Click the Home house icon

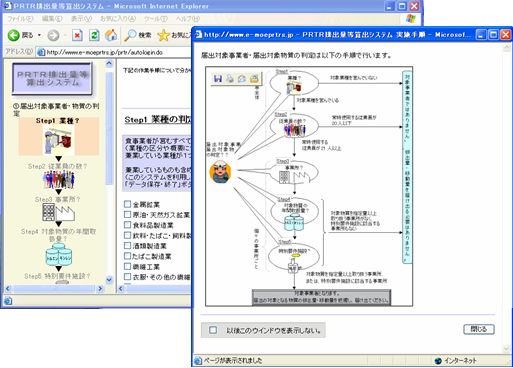point(111,35)
